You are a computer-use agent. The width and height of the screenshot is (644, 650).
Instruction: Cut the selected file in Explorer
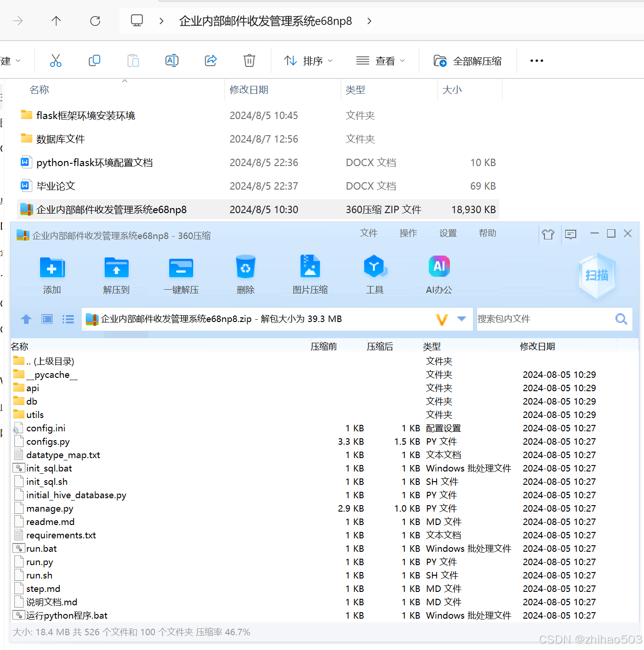click(56, 60)
